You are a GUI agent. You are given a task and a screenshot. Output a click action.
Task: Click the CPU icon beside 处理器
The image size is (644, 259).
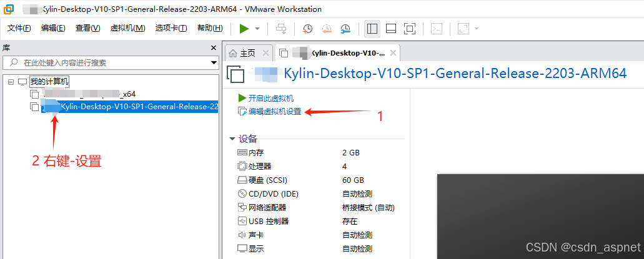(242, 166)
